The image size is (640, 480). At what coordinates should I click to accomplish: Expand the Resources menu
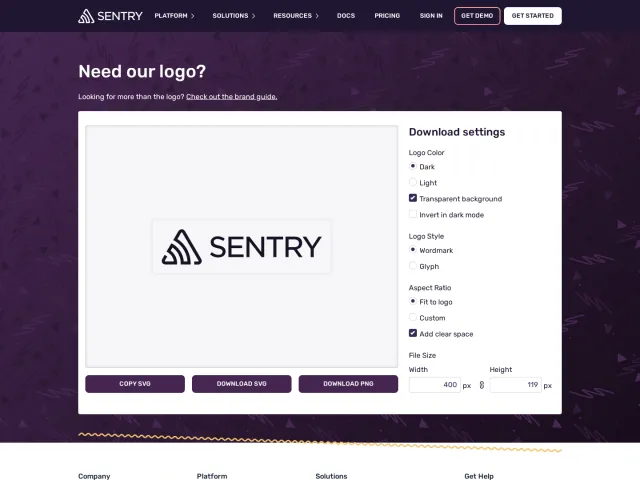(296, 16)
